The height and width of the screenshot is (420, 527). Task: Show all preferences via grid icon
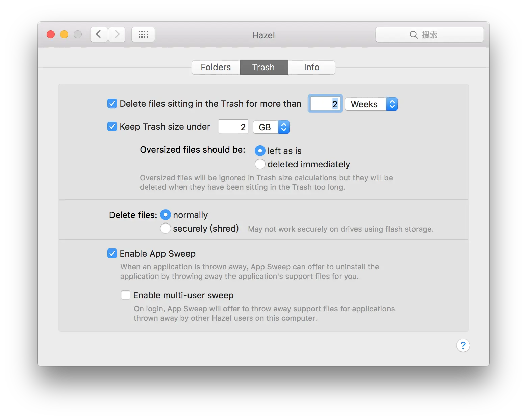click(x=143, y=34)
